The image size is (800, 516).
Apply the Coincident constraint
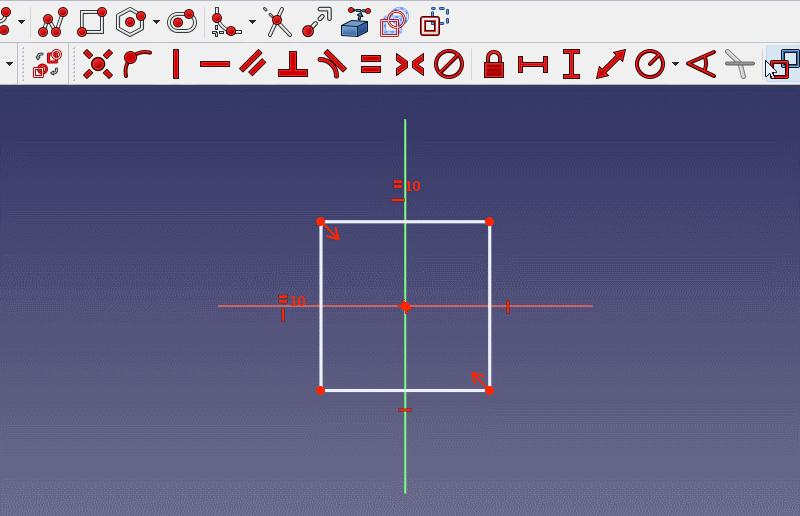point(97,64)
